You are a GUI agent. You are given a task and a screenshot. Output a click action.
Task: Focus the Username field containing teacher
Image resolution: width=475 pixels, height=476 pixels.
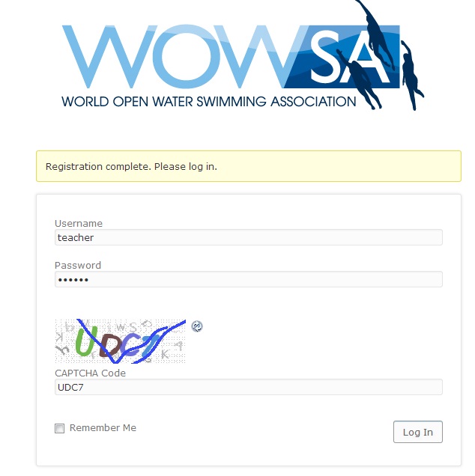coord(249,237)
